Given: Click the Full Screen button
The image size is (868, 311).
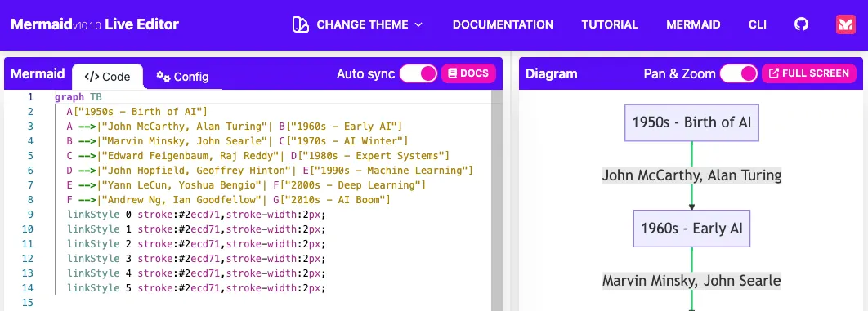Looking at the screenshot, I should (809, 73).
